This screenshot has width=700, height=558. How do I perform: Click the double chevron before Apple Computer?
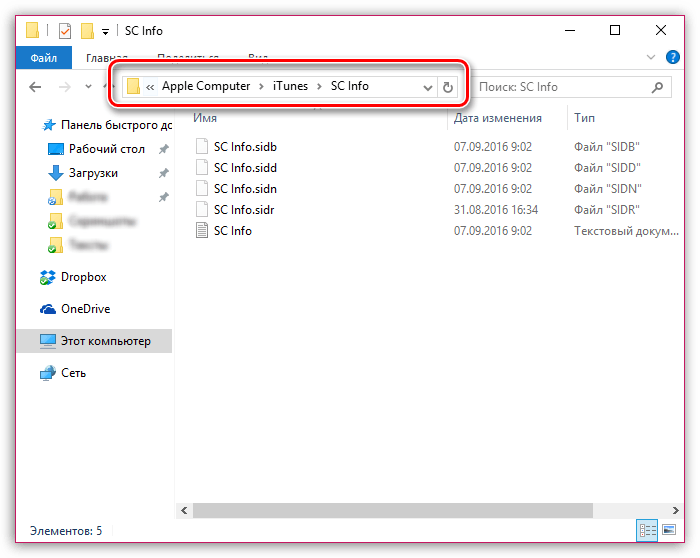150,87
